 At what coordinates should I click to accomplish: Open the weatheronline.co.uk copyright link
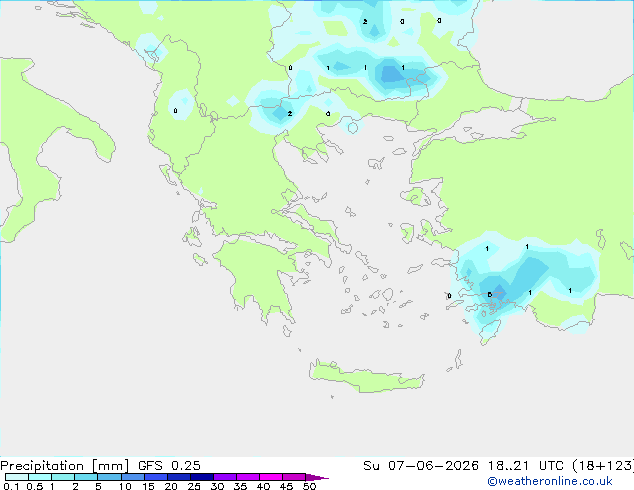click(x=550, y=481)
